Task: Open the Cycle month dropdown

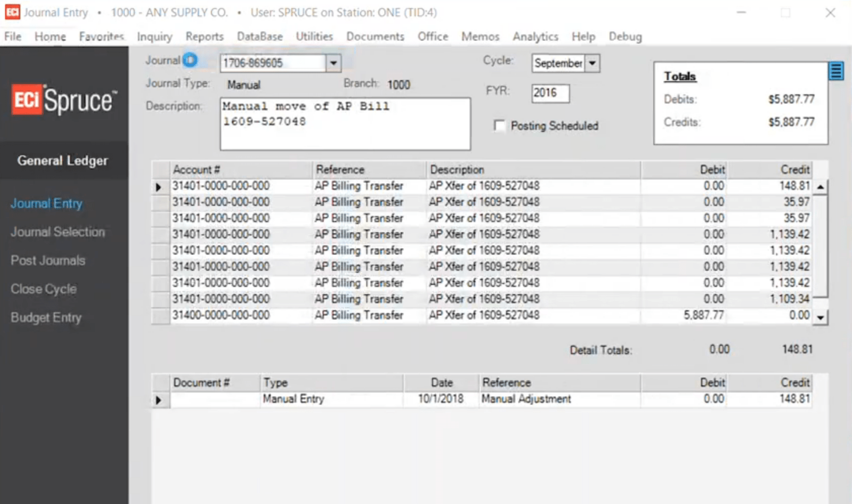Action: pyautogui.click(x=592, y=63)
